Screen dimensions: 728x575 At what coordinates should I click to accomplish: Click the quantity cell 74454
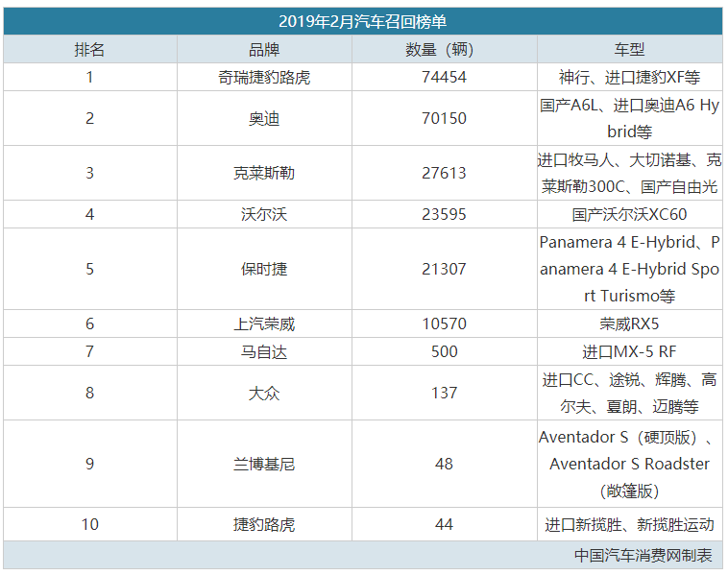pyautogui.click(x=444, y=77)
